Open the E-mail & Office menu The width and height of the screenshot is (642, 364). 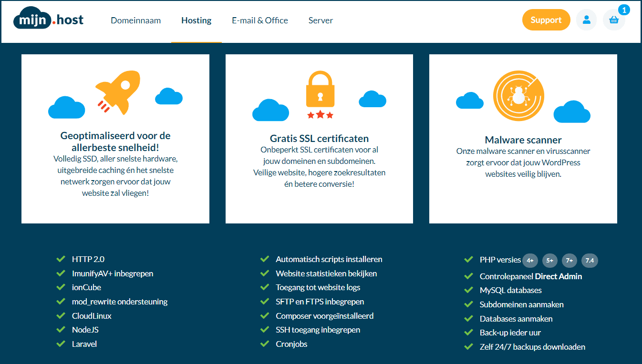click(260, 20)
